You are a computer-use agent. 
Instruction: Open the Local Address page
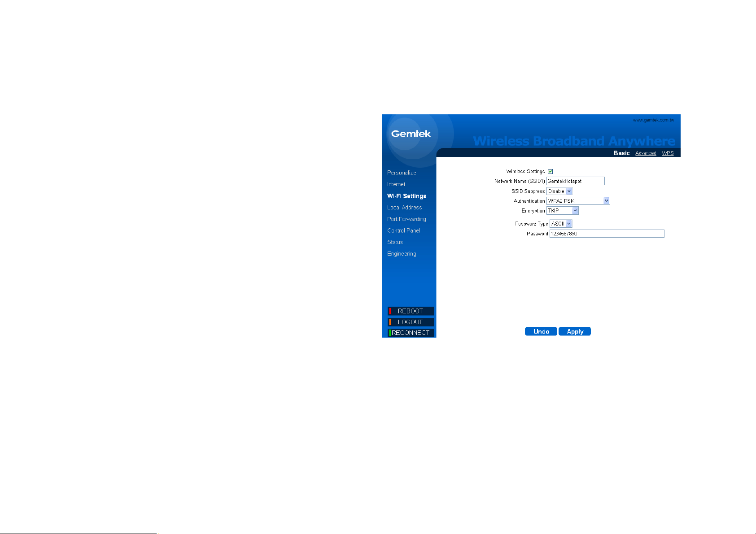tap(405, 208)
